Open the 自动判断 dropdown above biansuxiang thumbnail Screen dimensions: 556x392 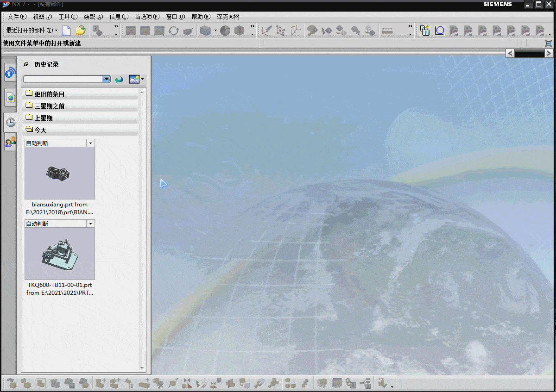click(x=91, y=143)
